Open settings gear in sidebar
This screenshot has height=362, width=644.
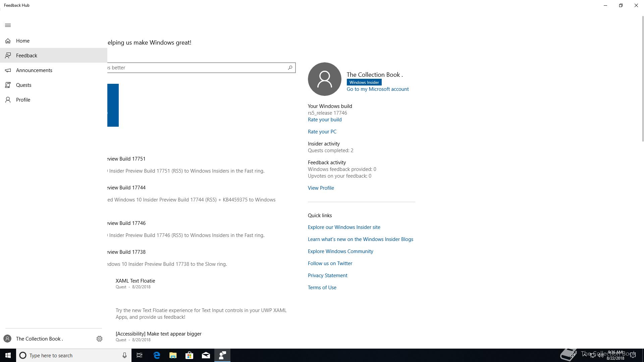[99, 339]
